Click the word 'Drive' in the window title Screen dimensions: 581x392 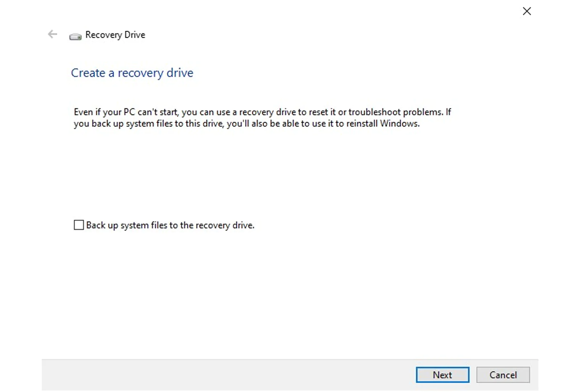pyautogui.click(x=135, y=35)
